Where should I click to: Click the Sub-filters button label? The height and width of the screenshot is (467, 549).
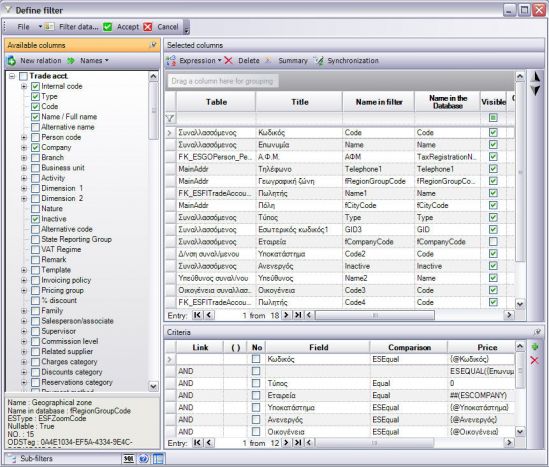(36, 459)
